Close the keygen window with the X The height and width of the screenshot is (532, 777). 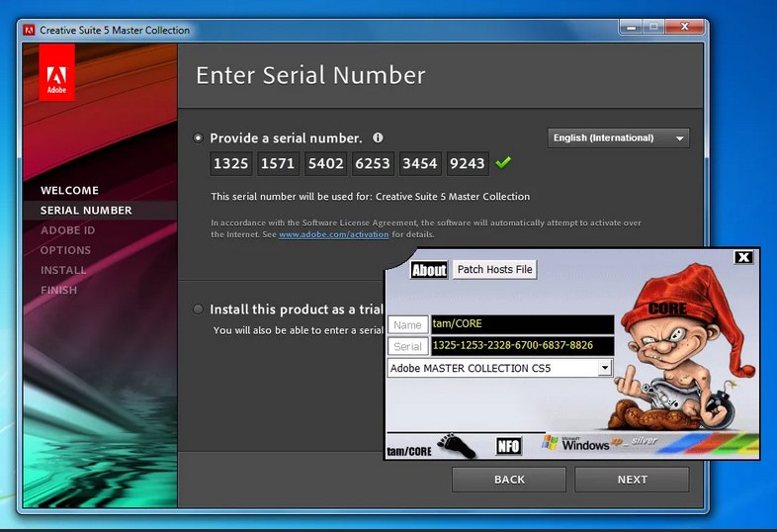click(x=743, y=257)
